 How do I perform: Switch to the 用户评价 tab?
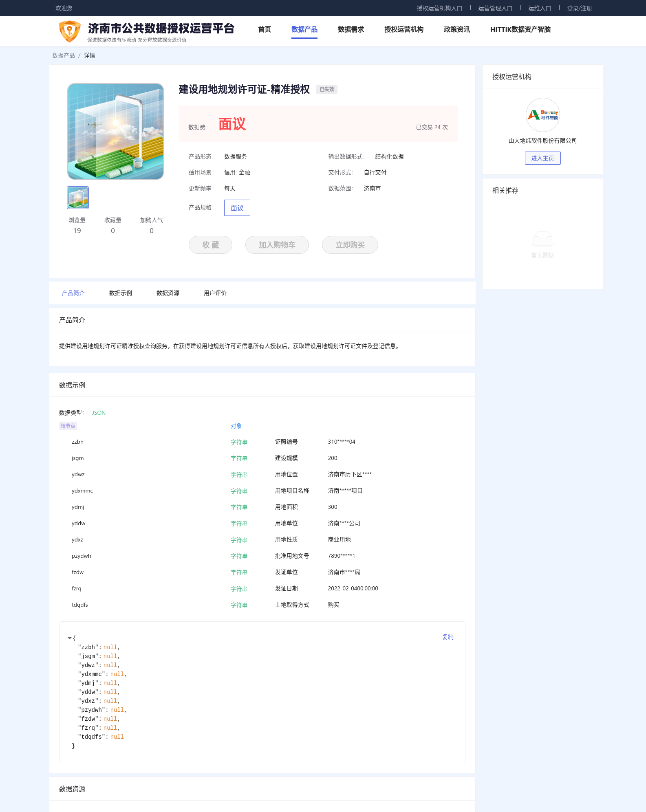(215, 293)
